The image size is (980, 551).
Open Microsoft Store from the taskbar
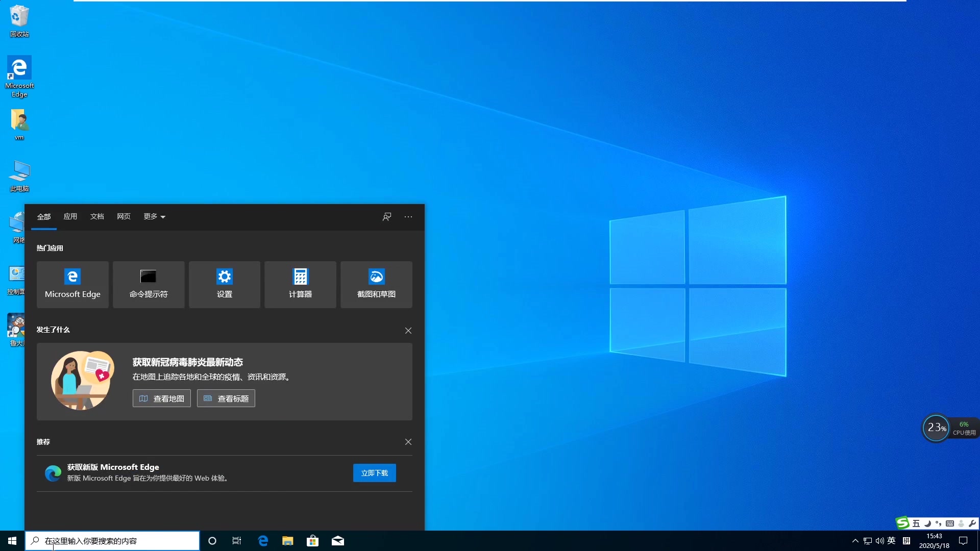[x=312, y=541]
